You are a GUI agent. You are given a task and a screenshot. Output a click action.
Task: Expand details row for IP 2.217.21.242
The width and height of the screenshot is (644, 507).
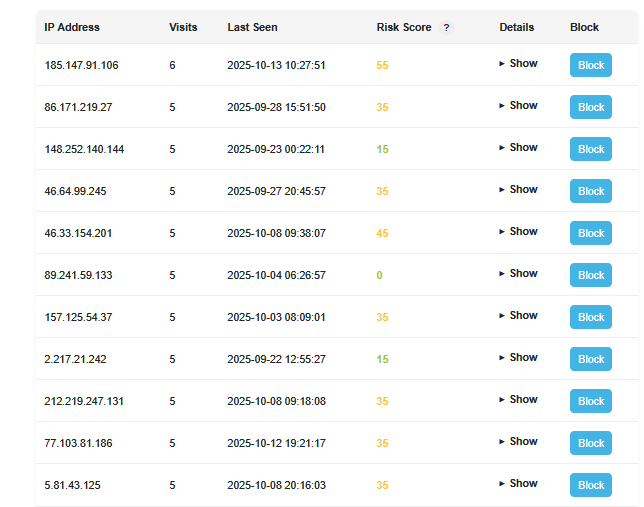518,358
